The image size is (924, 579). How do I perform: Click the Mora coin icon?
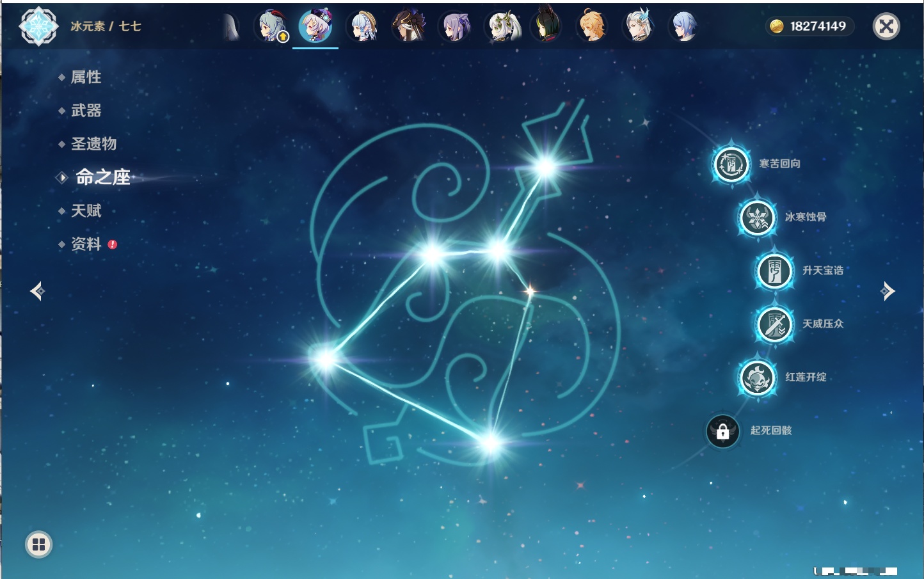tap(777, 26)
